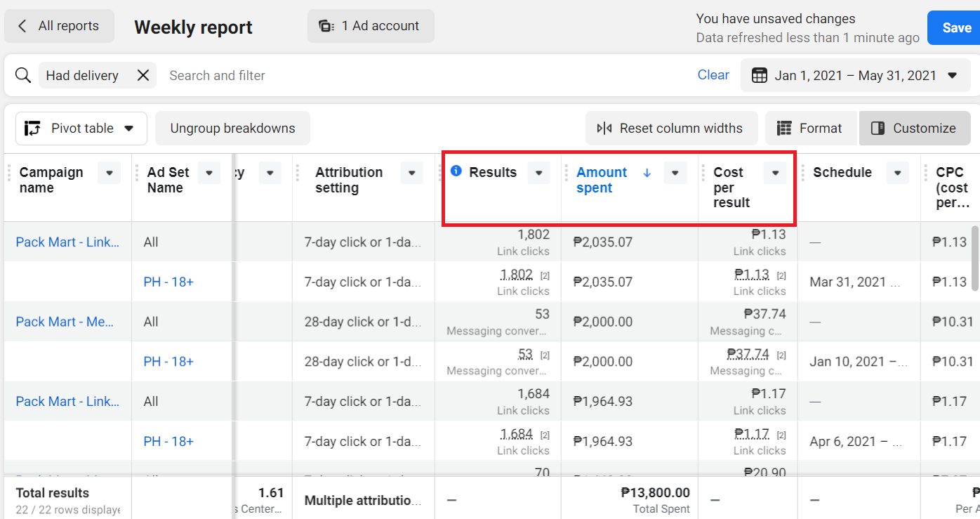Click the calendar icon in date range
This screenshot has height=519, width=980.
coord(759,75)
